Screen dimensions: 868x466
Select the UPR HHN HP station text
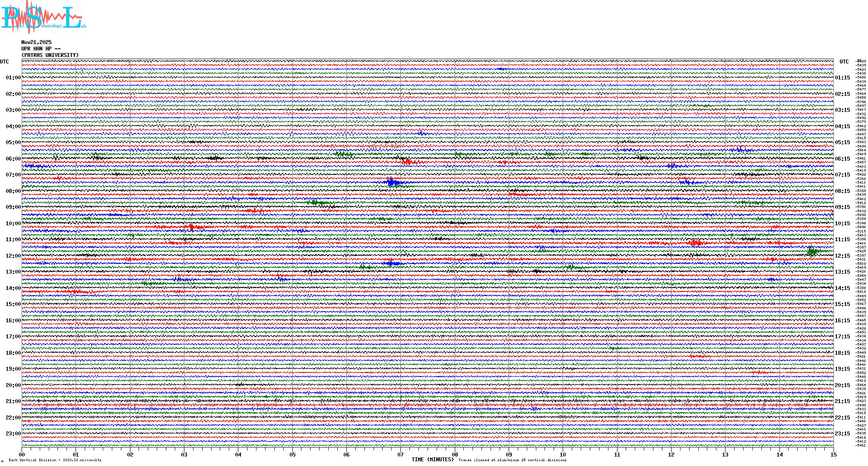[41, 49]
